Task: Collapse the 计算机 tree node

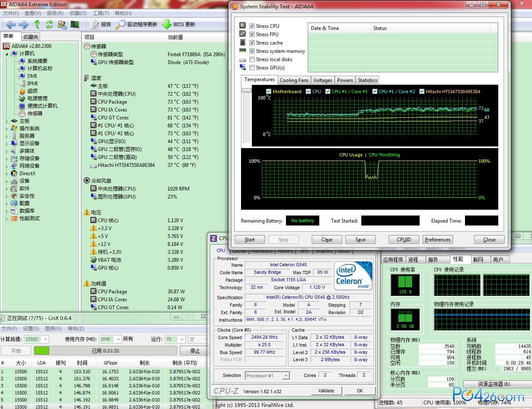Action: [7, 54]
